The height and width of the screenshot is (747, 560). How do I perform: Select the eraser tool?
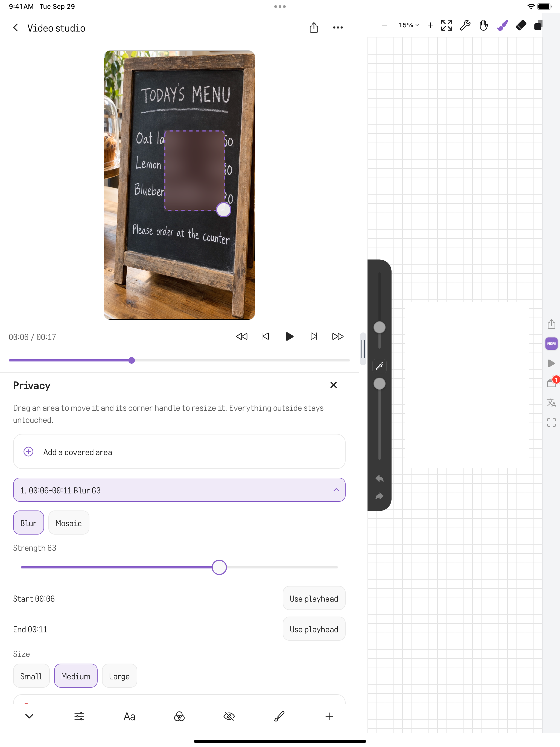click(521, 25)
